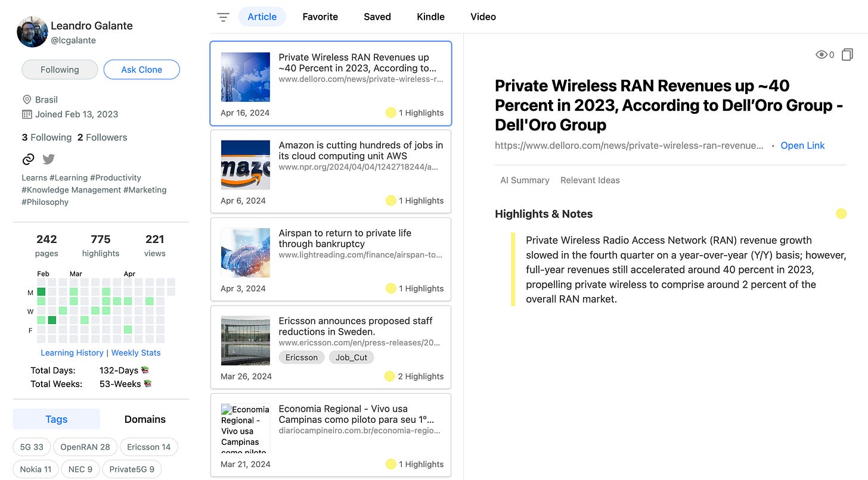Open Economia Regional Vivo article card
The width and height of the screenshot is (868, 480).
coord(331,435)
